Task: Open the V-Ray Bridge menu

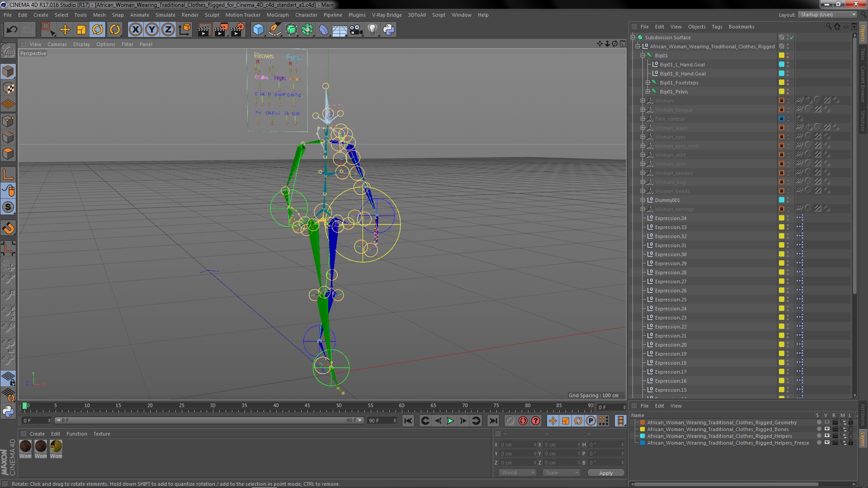Action: (x=387, y=15)
